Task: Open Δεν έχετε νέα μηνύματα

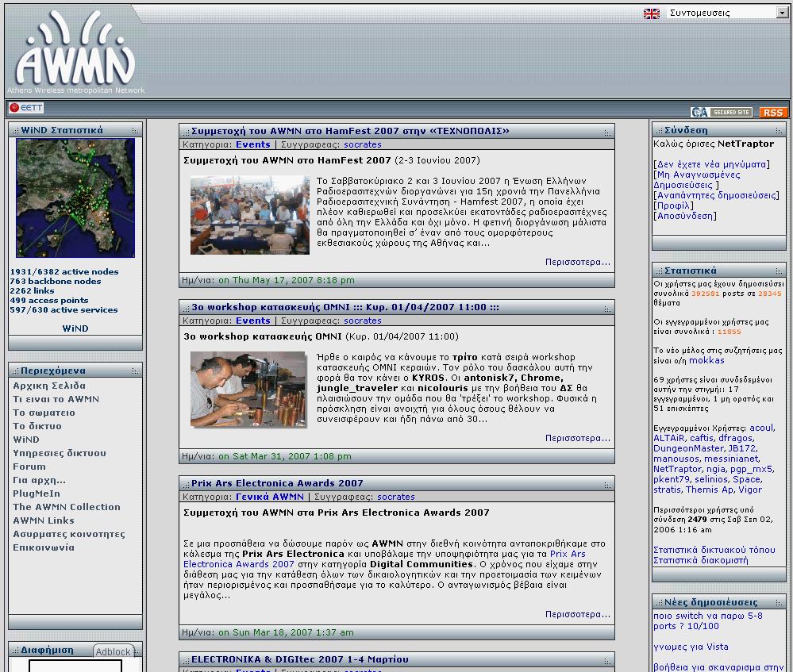Action: (x=711, y=164)
